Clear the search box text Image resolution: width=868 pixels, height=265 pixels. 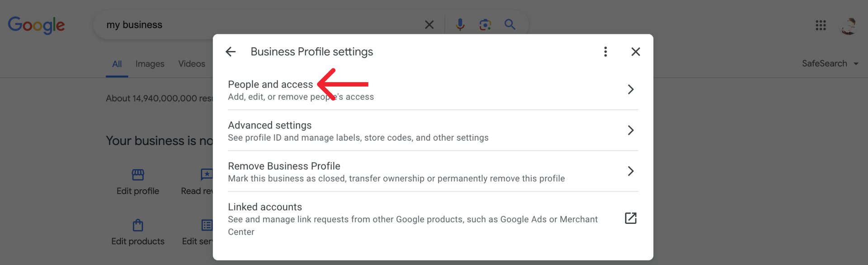[429, 25]
